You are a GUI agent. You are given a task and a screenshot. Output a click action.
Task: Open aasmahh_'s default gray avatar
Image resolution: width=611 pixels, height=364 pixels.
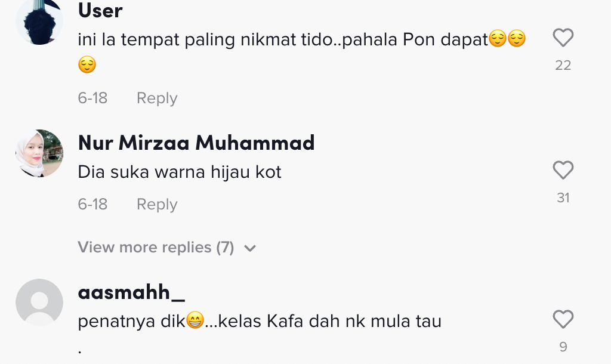(x=39, y=302)
